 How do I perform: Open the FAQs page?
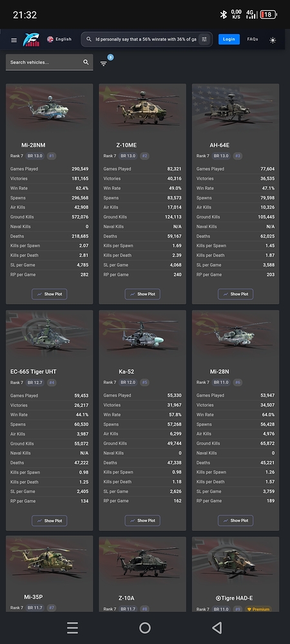253,39
